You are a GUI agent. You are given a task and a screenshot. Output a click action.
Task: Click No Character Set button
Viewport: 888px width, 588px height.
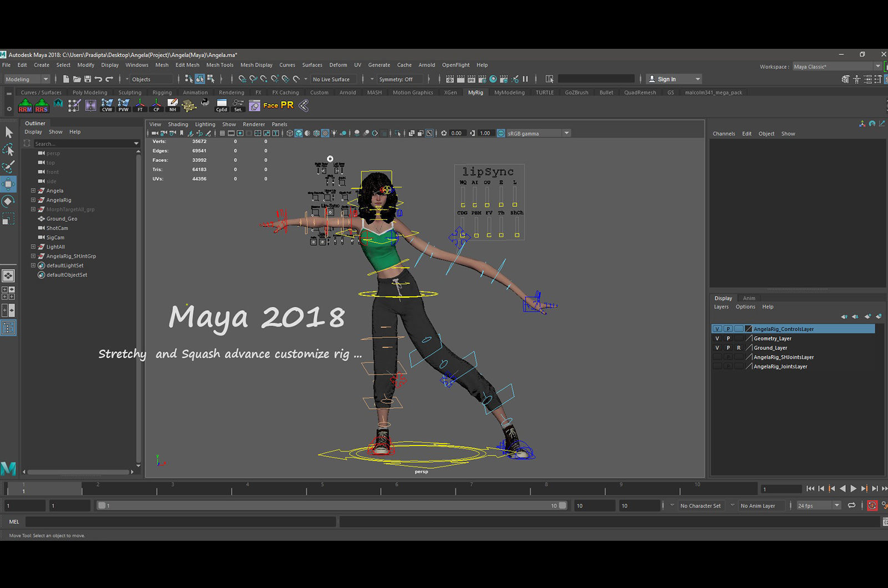[x=700, y=506]
